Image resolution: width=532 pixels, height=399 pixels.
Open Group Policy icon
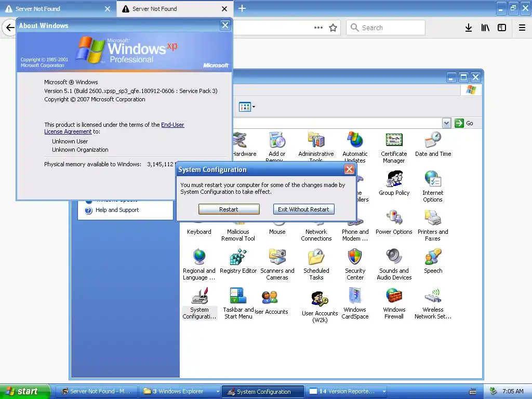[394, 183]
